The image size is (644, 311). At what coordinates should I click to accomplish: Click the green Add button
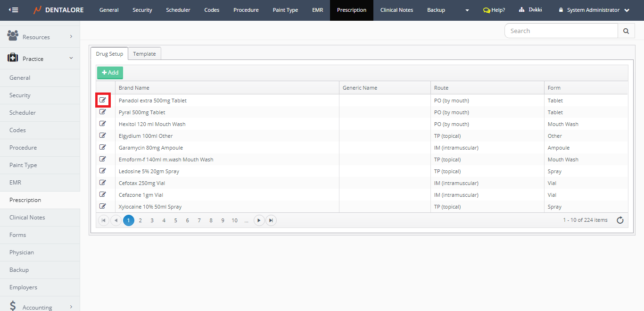tap(110, 73)
